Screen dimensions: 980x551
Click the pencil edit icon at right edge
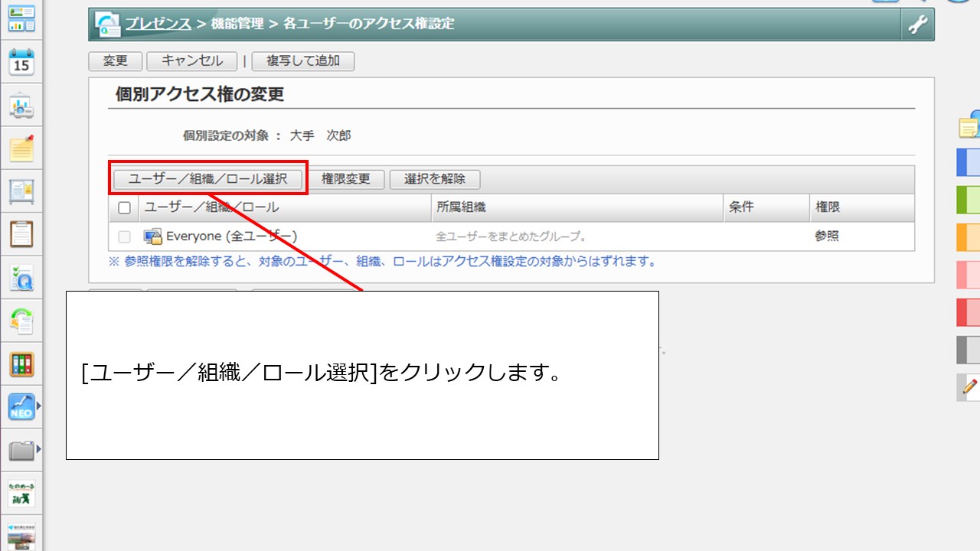tap(969, 387)
